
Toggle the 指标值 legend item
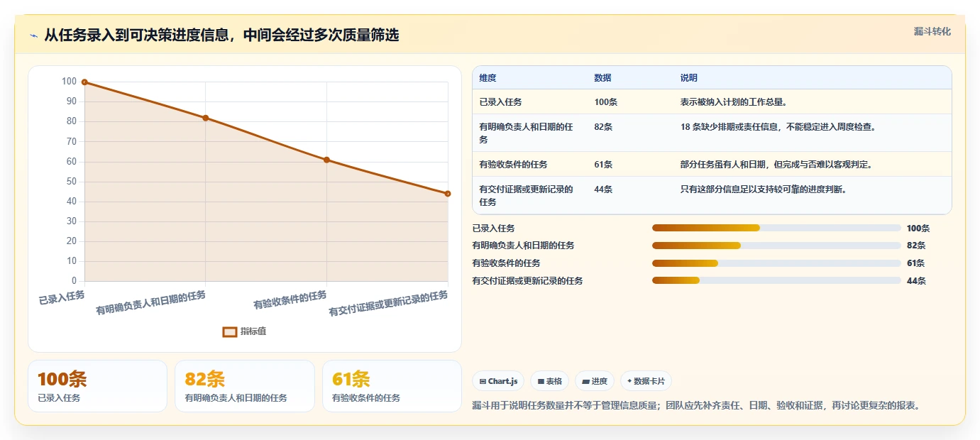click(x=244, y=331)
